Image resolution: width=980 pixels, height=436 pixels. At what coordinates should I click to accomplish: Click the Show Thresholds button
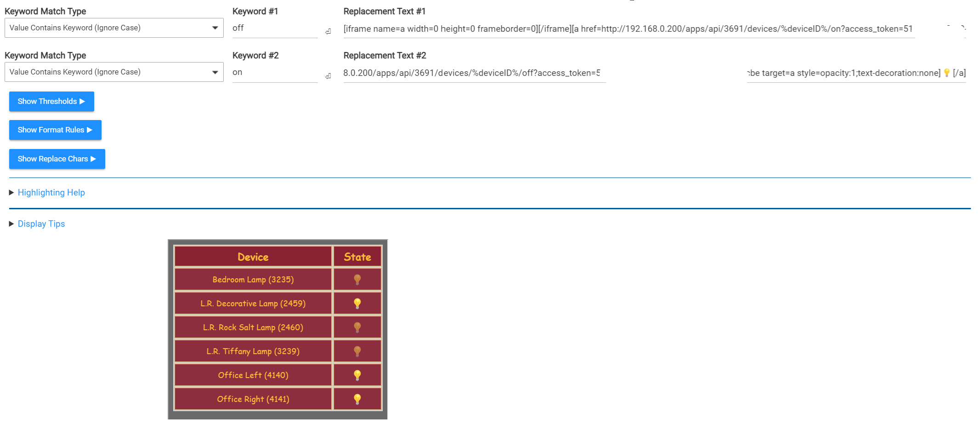click(51, 102)
